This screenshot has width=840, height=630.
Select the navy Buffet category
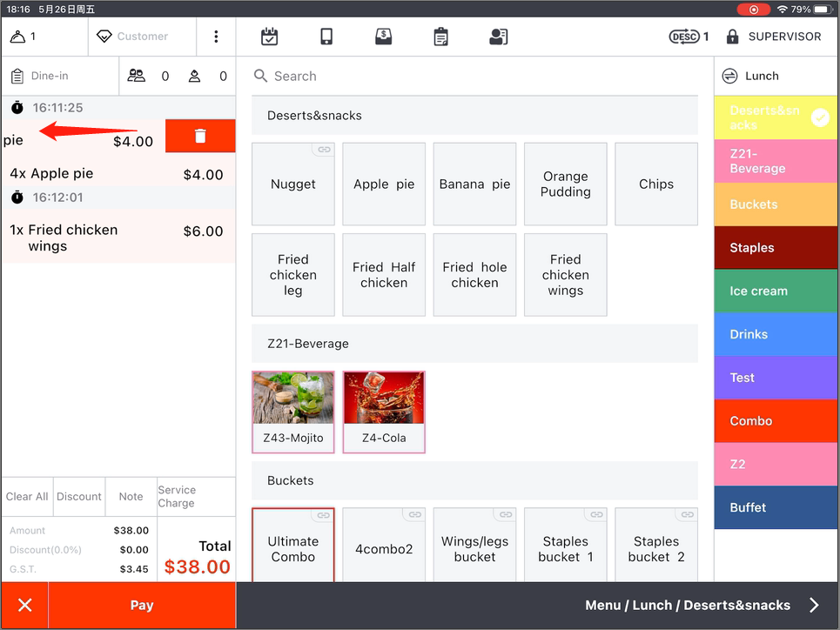coord(776,507)
